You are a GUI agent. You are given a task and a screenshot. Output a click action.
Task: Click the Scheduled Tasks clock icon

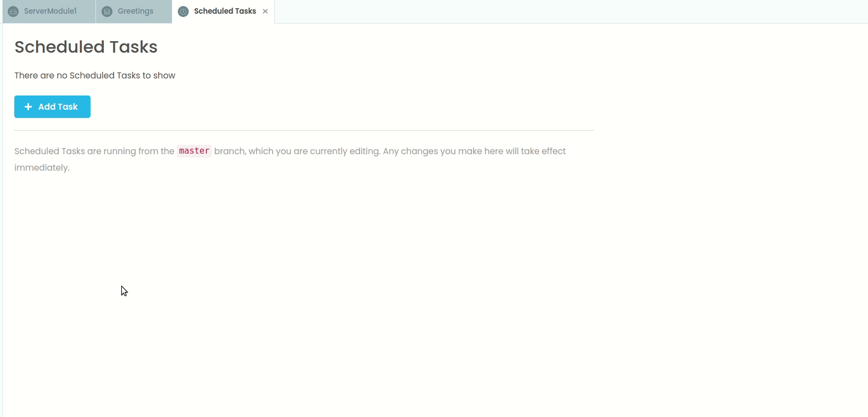(x=184, y=12)
